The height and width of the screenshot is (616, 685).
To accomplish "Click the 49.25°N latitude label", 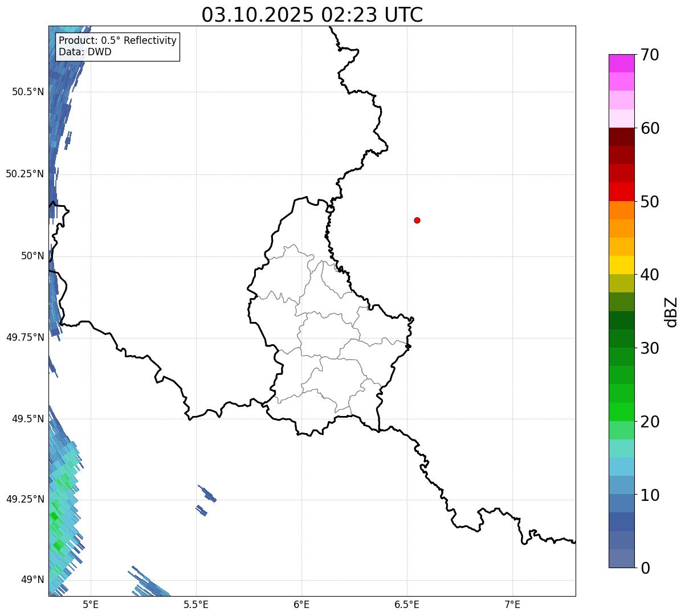I will point(25,499).
